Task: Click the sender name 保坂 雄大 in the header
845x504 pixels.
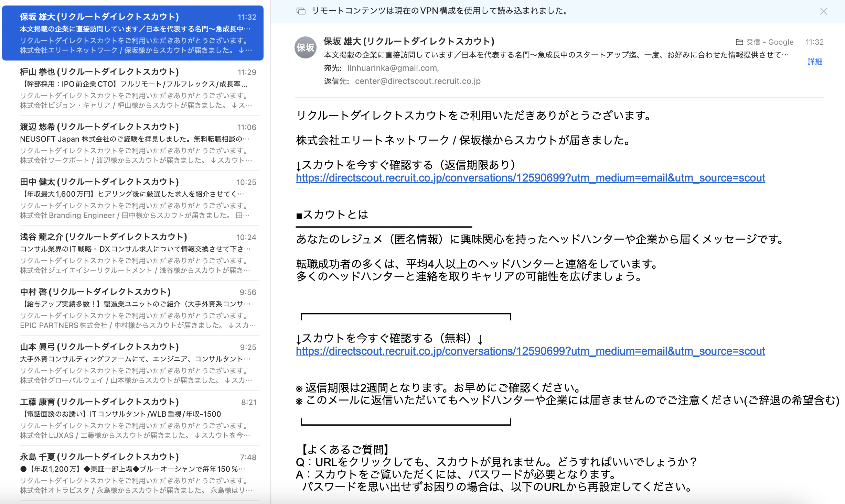Action: [x=409, y=42]
